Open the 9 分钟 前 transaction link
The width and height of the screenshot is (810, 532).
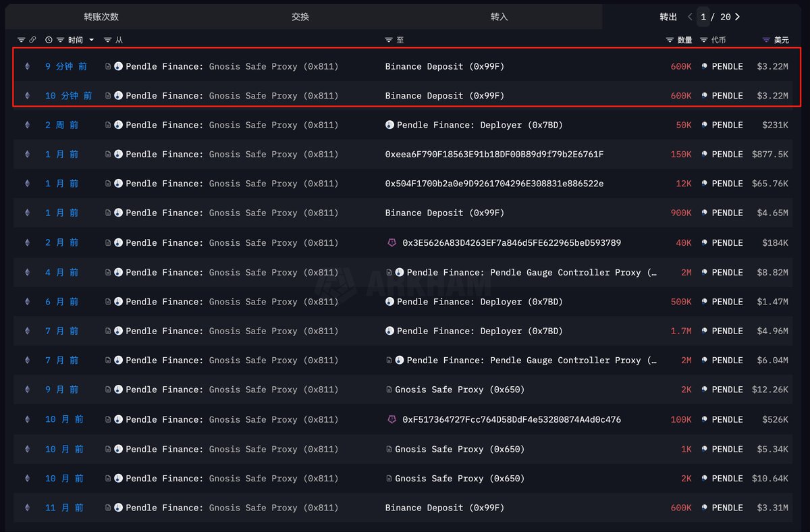pos(66,66)
